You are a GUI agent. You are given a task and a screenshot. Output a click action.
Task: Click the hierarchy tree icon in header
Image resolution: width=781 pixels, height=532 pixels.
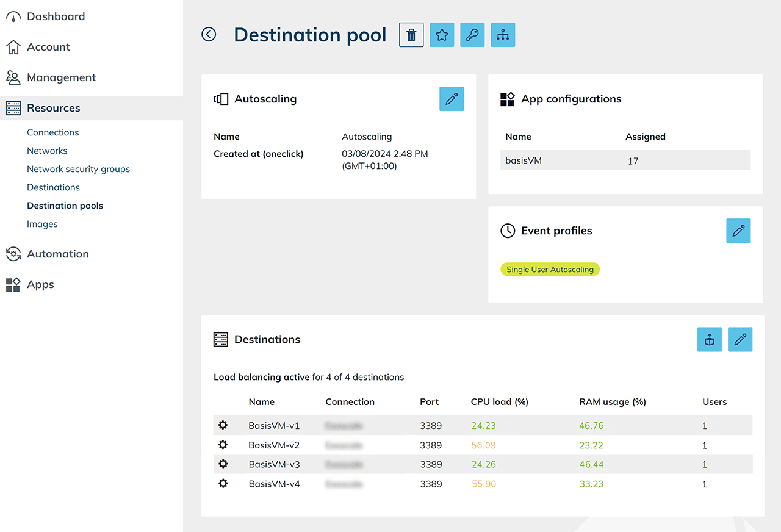tap(503, 35)
